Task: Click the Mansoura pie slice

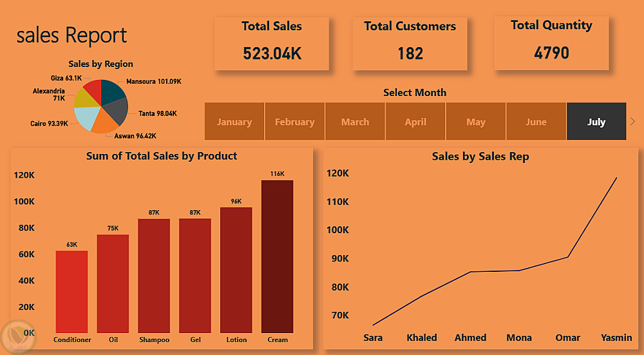Action: click(111, 91)
